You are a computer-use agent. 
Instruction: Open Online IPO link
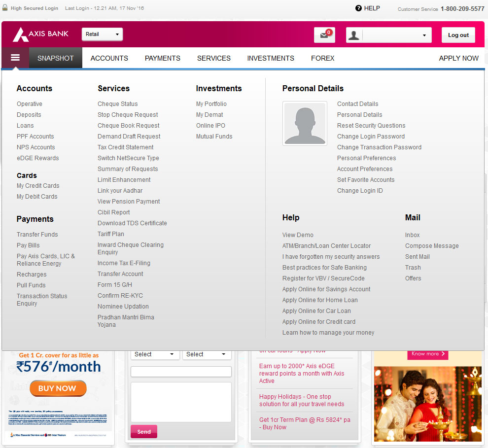210,126
